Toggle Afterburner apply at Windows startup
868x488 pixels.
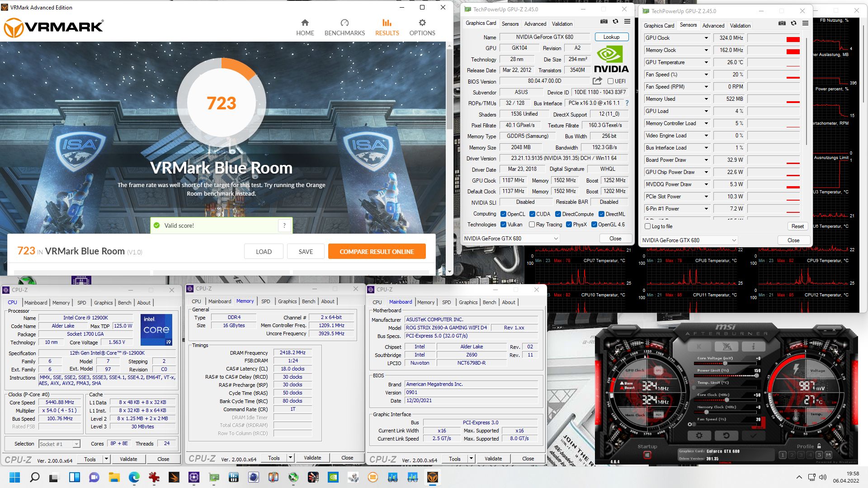pyautogui.click(x=647, y=455)
